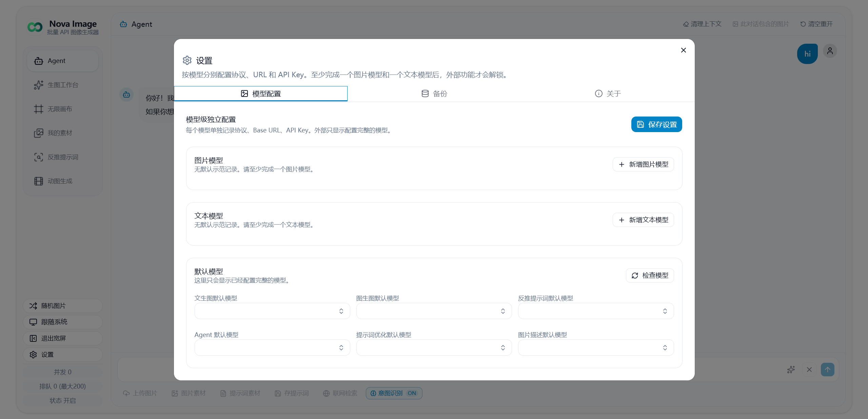Click the X clear icon in input box

tap(809, 370)
